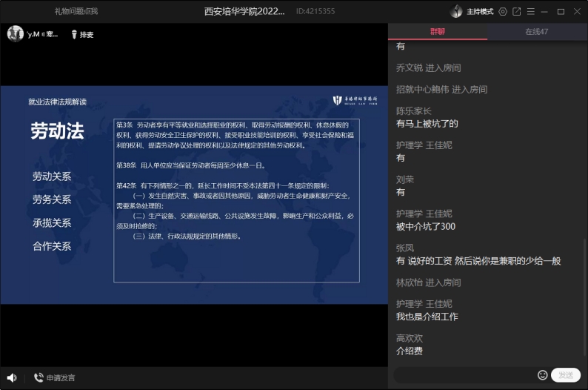
Task: Click the host avatar in title bar
Action: tap(456, 11)
